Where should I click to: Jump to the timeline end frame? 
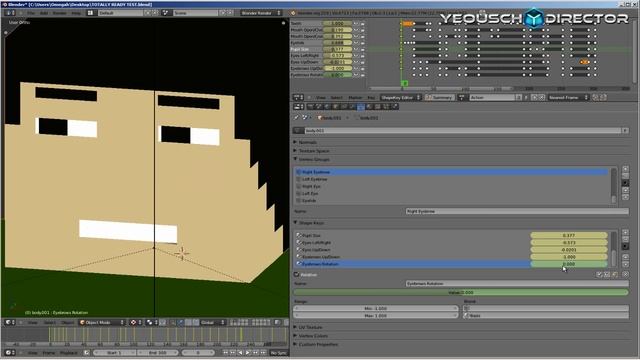(263, 353)
